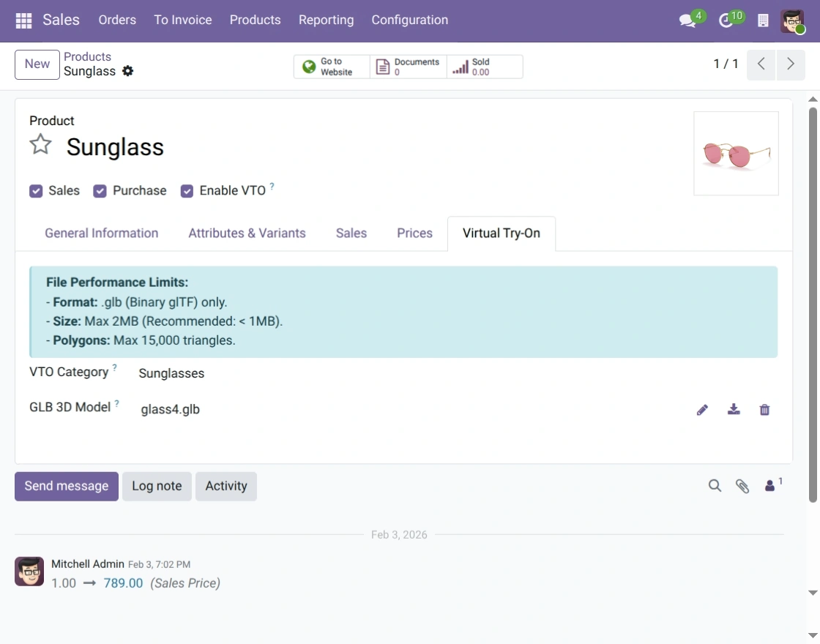This screenshot has width=820, height=644.
Task: Switch to the Prices tab
Action: (x=414, y=233)
